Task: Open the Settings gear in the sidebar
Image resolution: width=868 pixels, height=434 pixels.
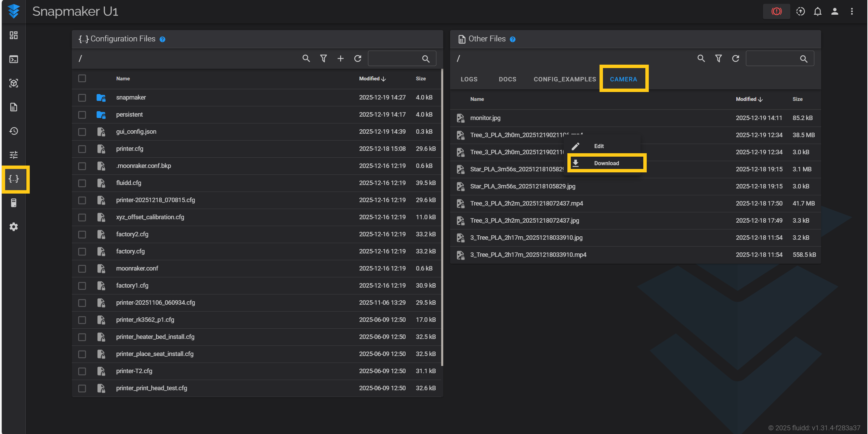Action: coord(14,227)
